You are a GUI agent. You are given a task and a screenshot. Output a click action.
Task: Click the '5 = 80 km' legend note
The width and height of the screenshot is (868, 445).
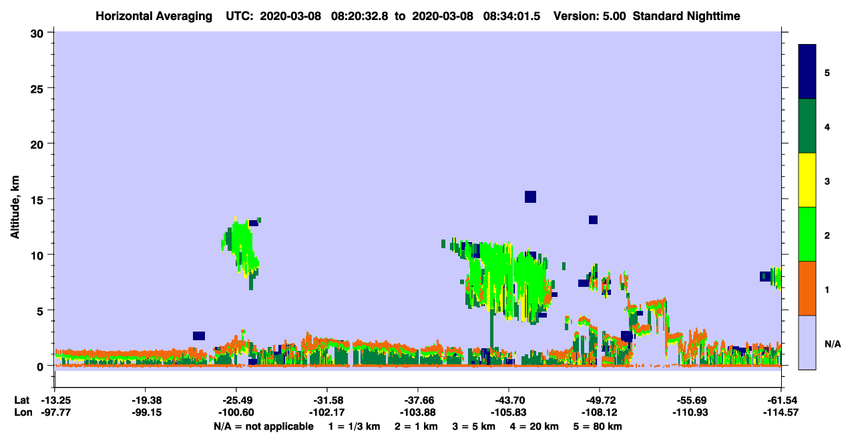point(598,426)
